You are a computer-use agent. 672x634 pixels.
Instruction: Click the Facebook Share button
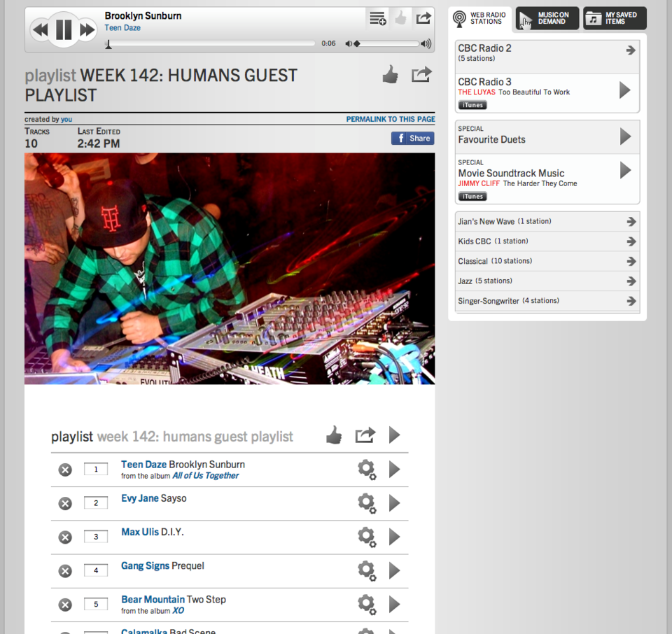coord(413,138)
